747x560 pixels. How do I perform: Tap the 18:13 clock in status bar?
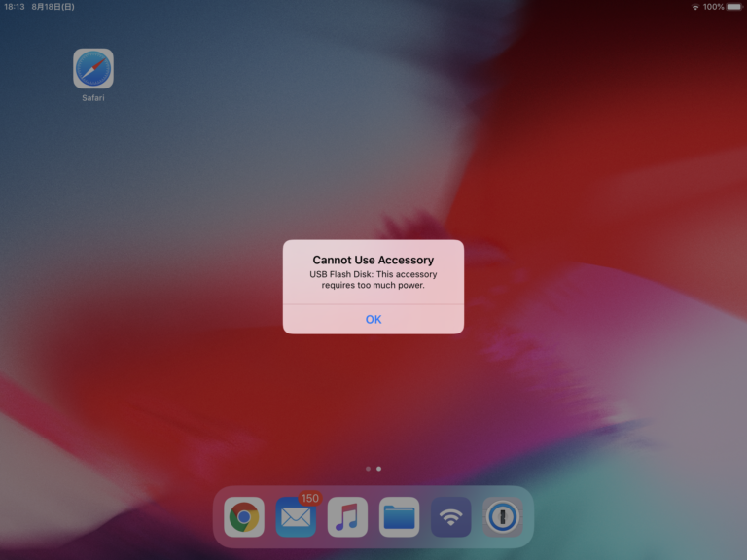[x=15, y=7]
